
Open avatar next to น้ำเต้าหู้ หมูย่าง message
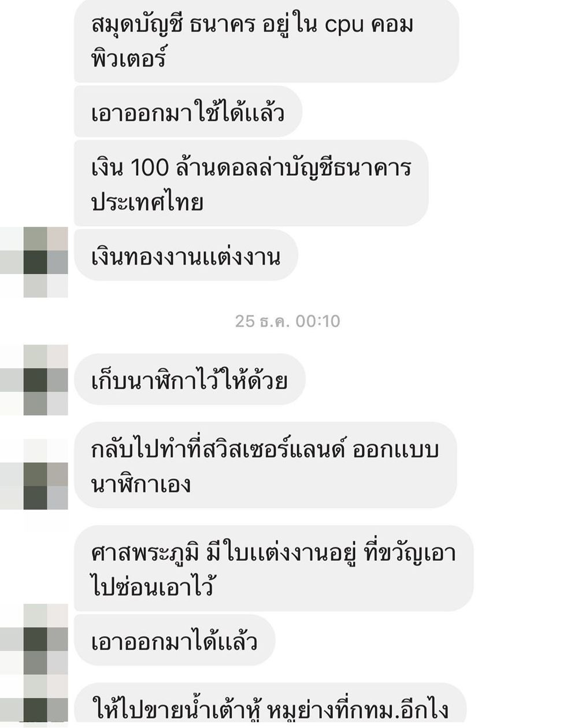click(x=34, y=702)
